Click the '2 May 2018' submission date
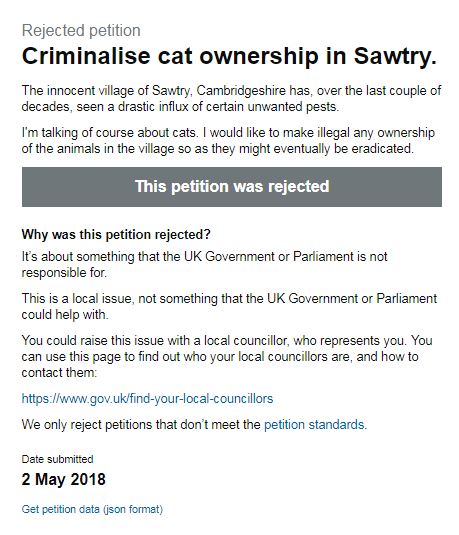The height and width of the screenshot is (535, 459). point(63,479)
